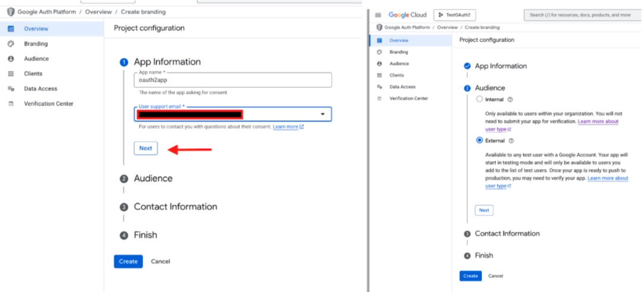Screen dimensions: 644x292
Task: Click the Google Cloud logo in right window
Action: [407, 15]
